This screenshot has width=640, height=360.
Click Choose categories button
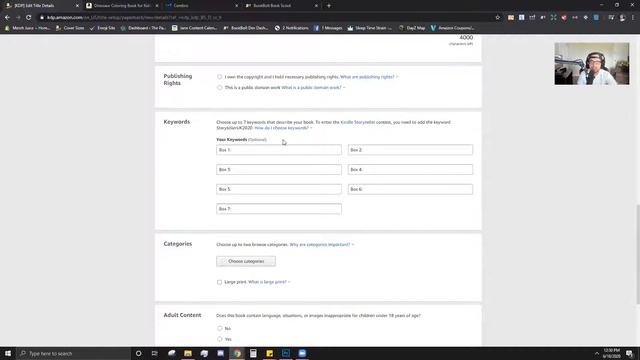[x=246, y=261]
